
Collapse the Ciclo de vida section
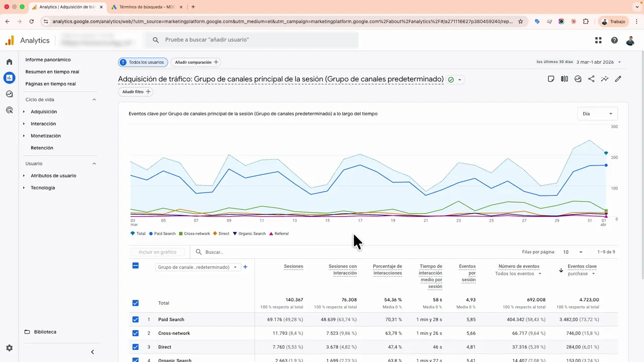pos(94,100)
